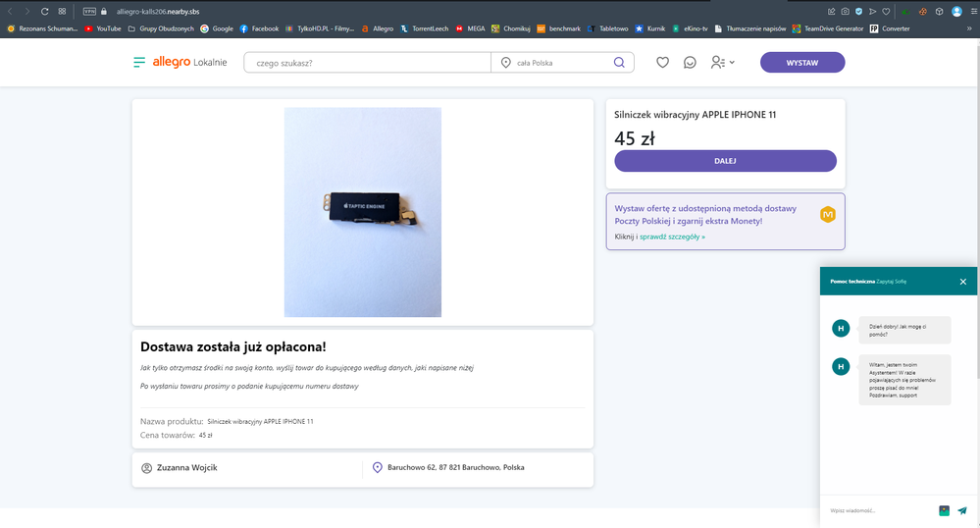
Task: Click the address Baruchowo 62 text
Action: (455, 467)
